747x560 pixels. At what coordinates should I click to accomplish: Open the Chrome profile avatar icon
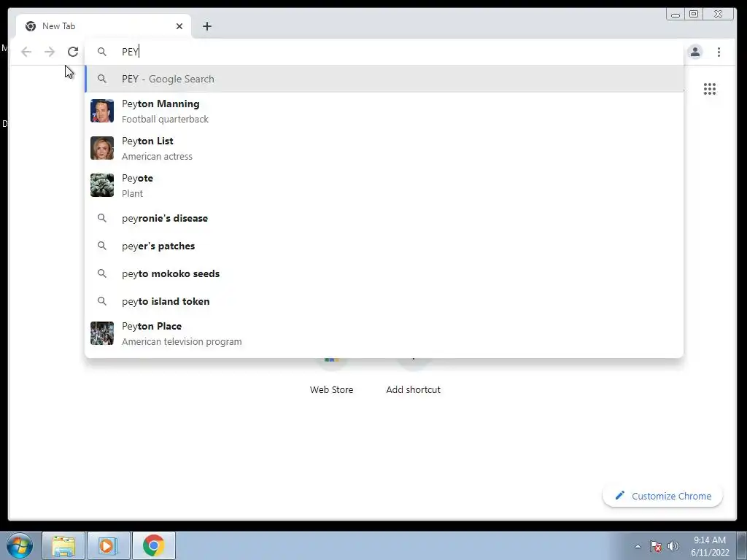coord(695,52)
